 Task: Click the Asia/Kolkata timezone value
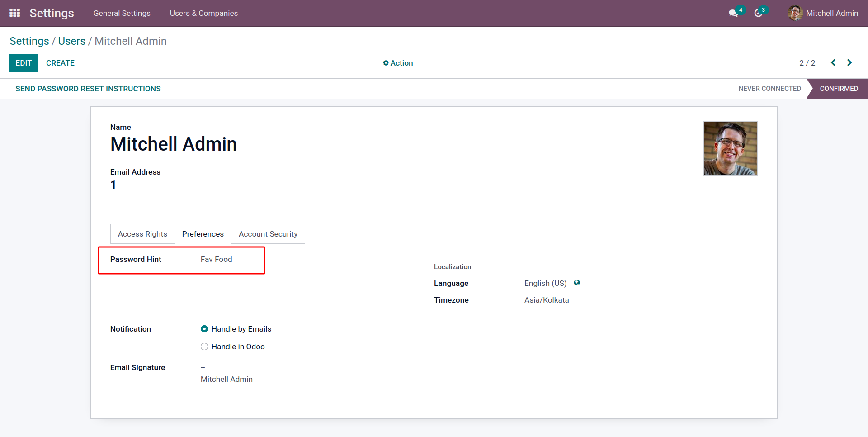(x=547, y=300)
